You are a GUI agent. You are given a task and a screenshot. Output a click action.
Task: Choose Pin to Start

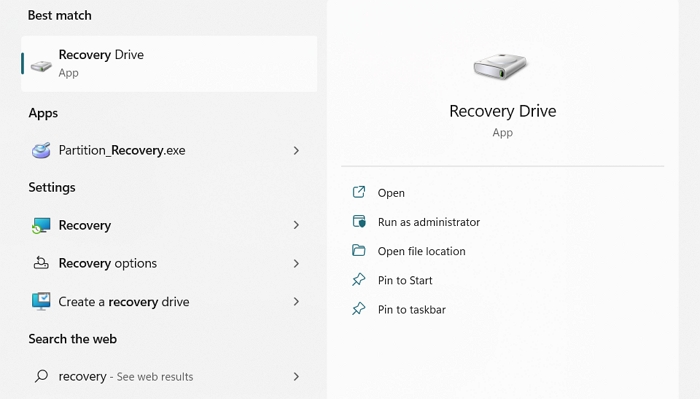405,280
